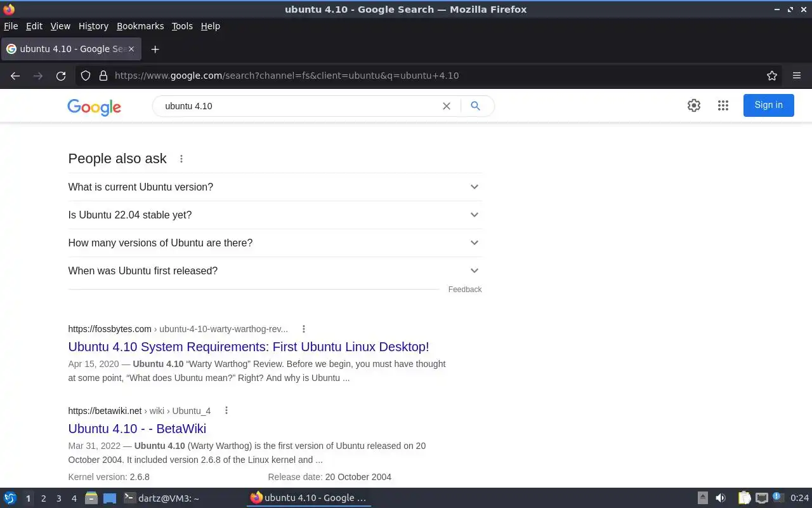The width and height of the screenshot is (812, 508).
Task: Open the History menu
Action: click(x=93, y=26)
